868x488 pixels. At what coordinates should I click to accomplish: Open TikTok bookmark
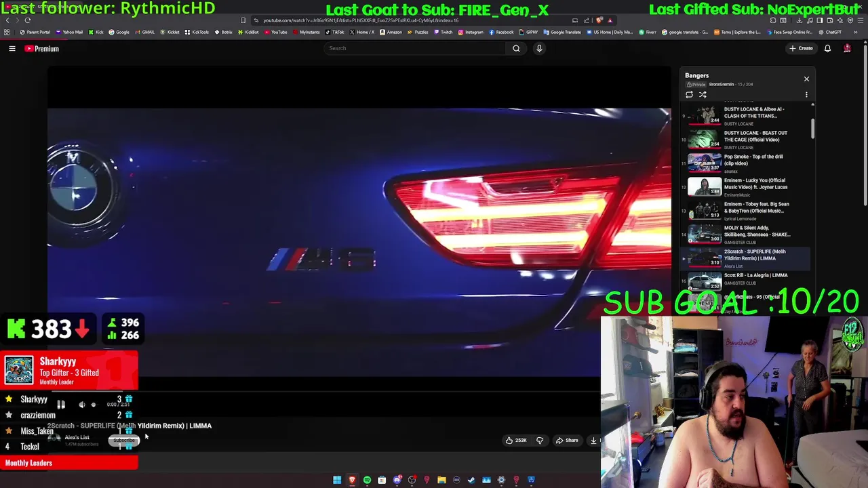click(335, 33)
